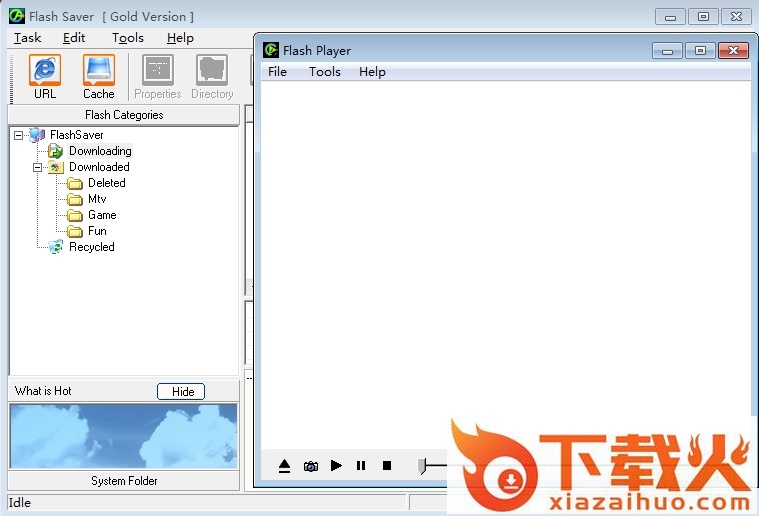Select the Recycled category
Image resolution: width=759 pixels, height=516 pixels.
(91, 247)
